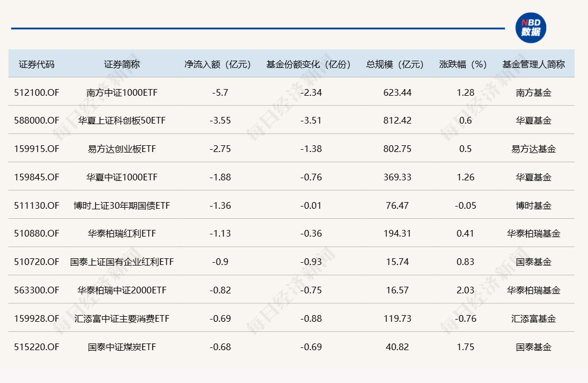
Task: Select net inflow value -1.88
Action: coord(220,177)
